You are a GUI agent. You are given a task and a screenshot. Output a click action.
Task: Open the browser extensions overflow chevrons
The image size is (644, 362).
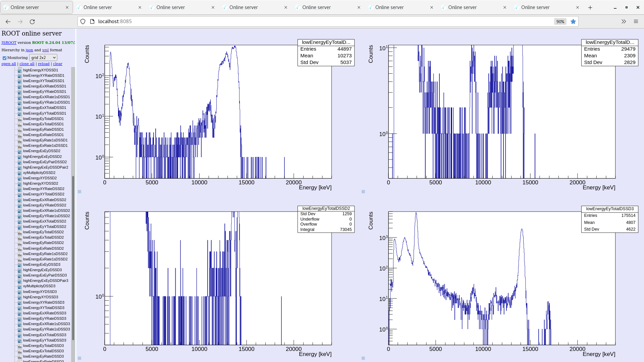[624, 21]
